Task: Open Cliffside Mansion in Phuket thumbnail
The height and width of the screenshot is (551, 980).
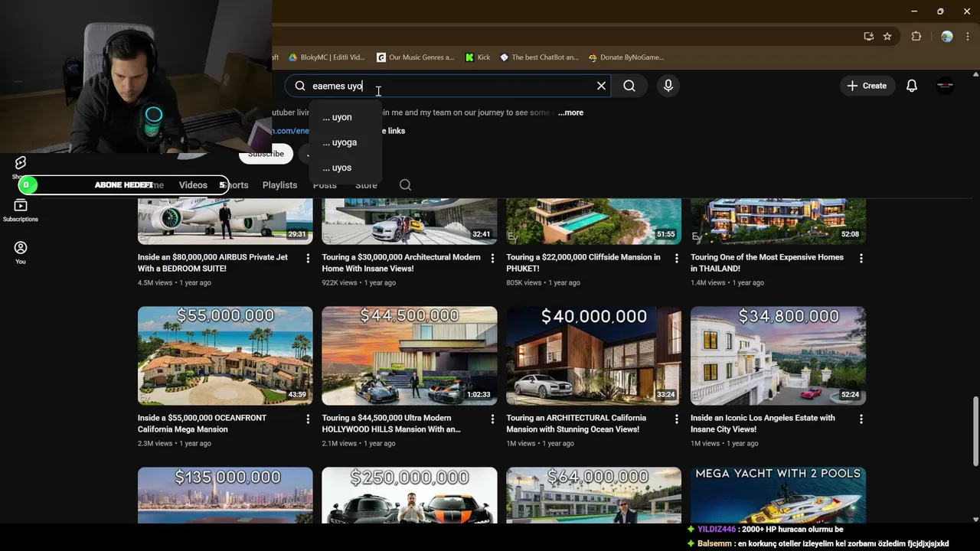Action: (594, 221)
